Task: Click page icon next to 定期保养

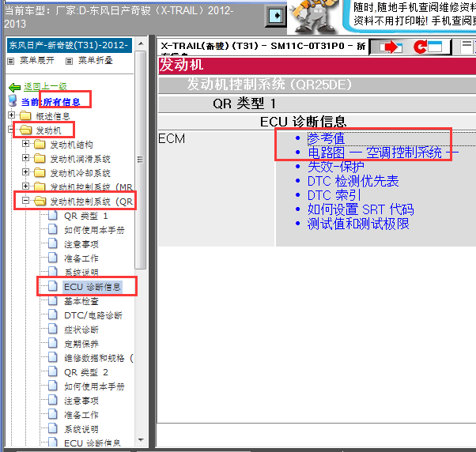Action: (53, 343)
